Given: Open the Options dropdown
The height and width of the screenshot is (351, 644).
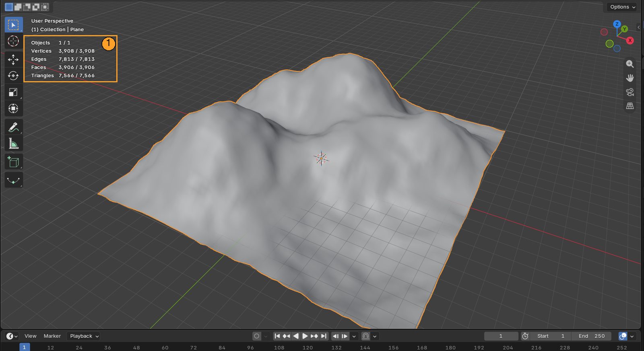Looking at the screenshot, I should pyautogui.click(x=622, y=7).
